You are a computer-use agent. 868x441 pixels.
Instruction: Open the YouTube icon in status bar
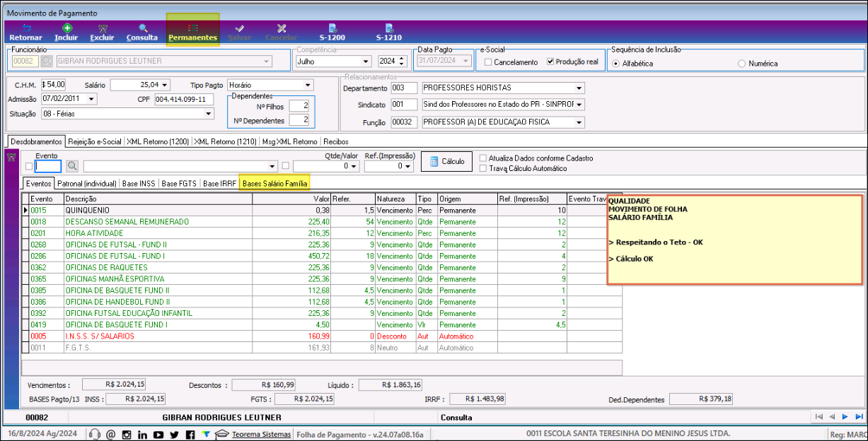(158, 434)
